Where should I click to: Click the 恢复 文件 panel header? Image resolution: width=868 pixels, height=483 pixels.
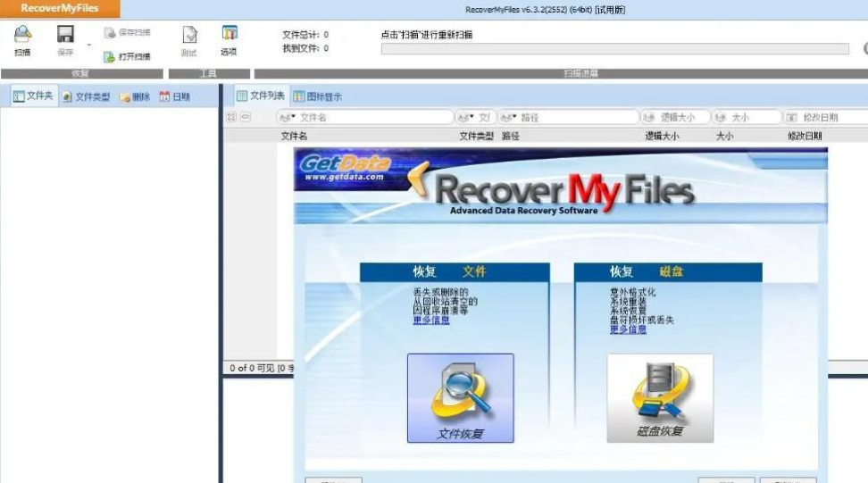[x=455, y=271]
